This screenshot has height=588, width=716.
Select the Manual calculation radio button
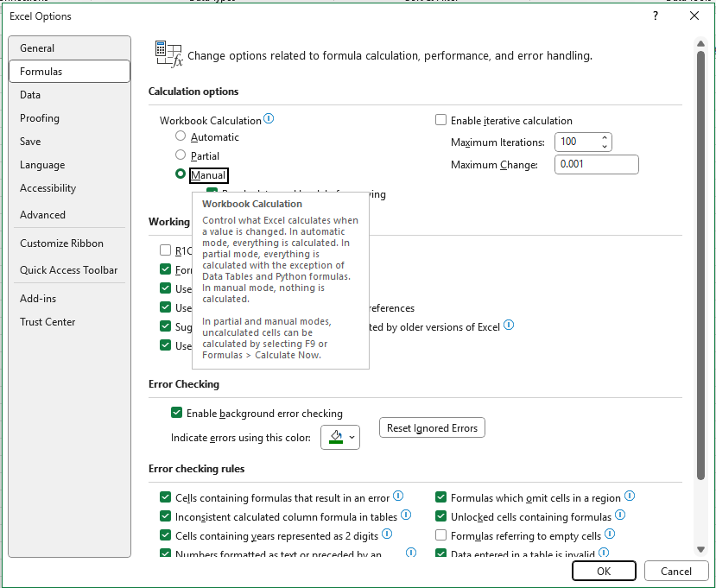[181, 174]
